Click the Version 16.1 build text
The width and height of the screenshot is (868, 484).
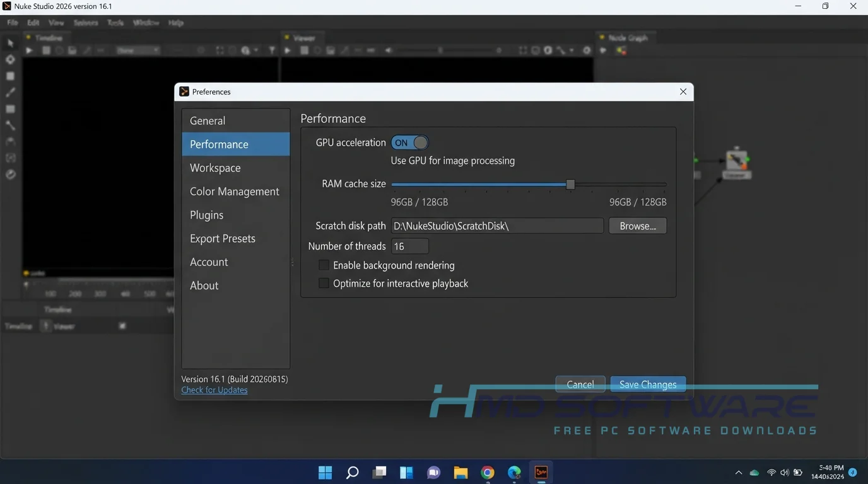pyautogui.click(x=235, y=379)
